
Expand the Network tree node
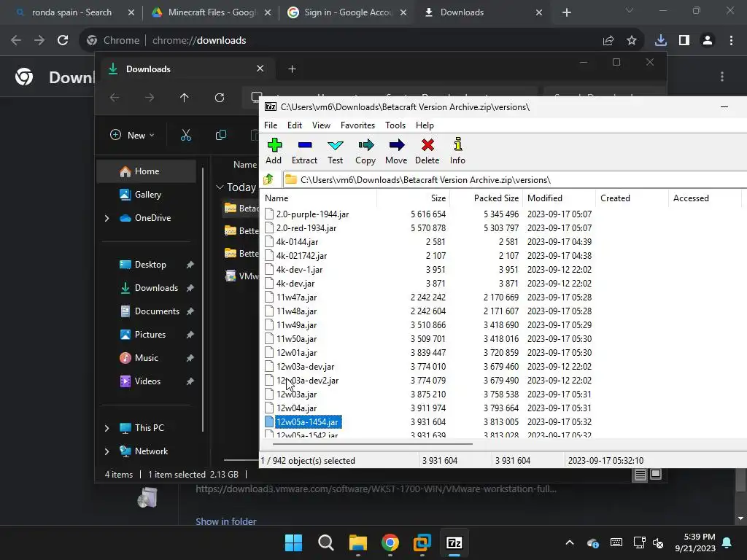coord(107,451)
